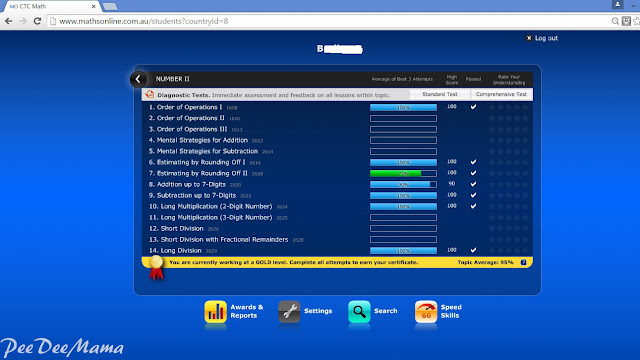Image resolution: width=640 pixels, height=360 pixels.
Task: Click the passed checkmark for Rounding Off II
Action: (x=473, y=173)
